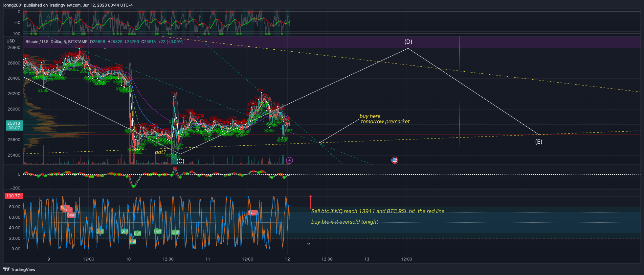The width and height of the screenshot is (644, 275).
Task: Click the 26000 price axis label
Action: point(14,109)
